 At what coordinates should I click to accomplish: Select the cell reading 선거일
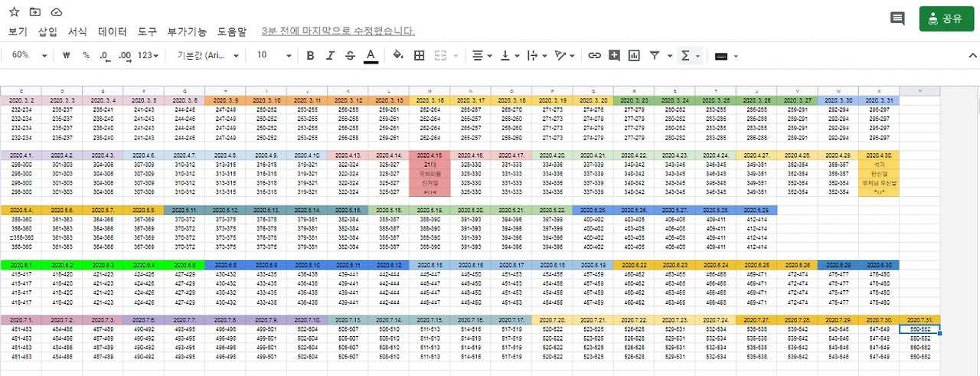click(430, 183)
